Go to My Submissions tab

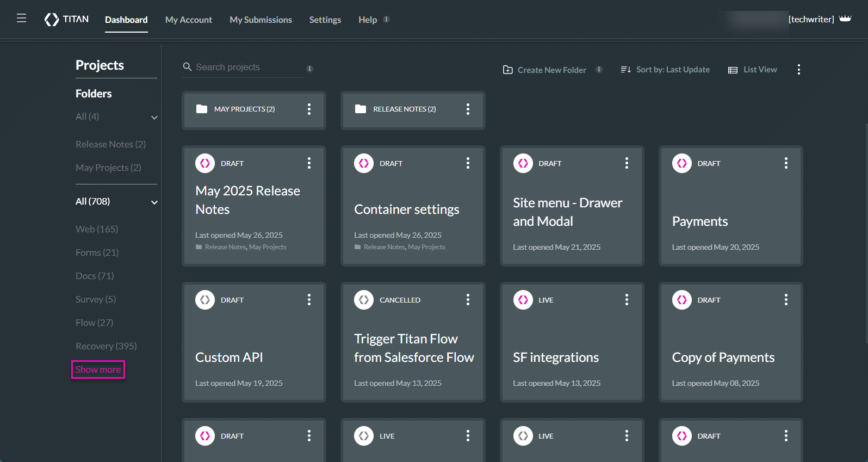click(x=261, y=20)
